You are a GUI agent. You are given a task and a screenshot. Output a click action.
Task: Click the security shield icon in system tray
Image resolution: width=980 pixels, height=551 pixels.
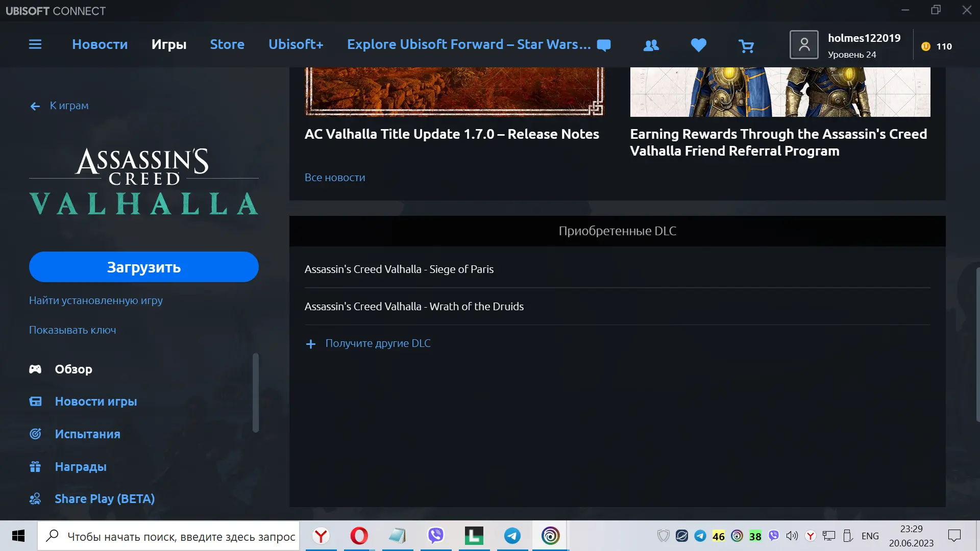point(663,536)
